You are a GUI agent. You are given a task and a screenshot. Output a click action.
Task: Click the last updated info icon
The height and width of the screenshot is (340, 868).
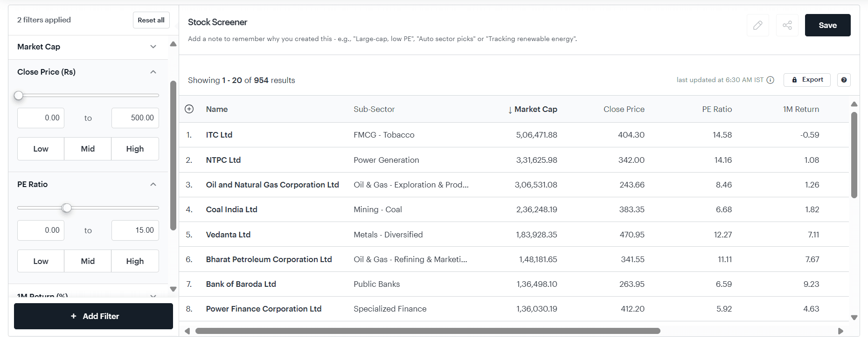point(771,80)
